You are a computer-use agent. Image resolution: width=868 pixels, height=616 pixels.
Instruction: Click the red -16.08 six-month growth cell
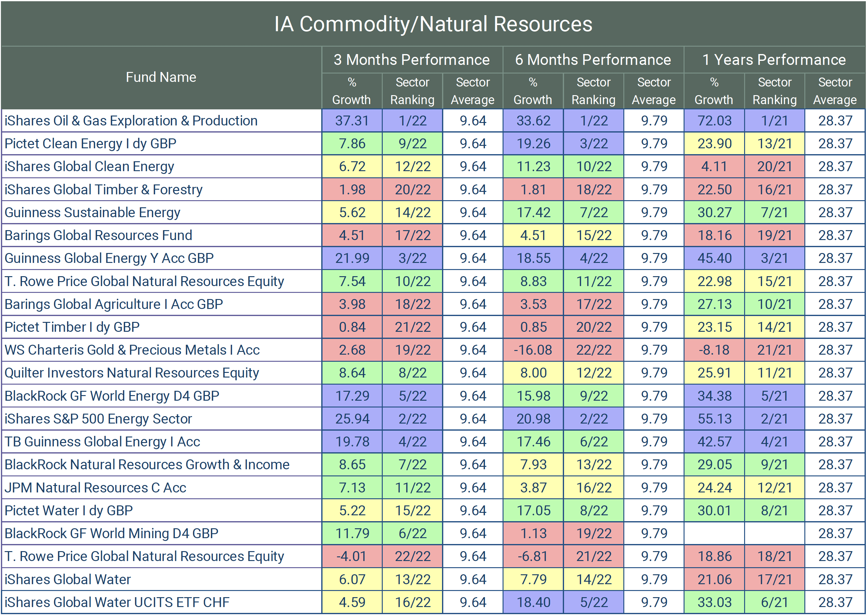click(533, 350)
